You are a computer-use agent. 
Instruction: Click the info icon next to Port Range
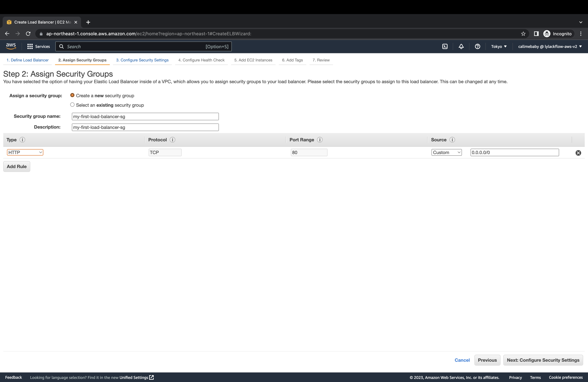pos(320,140)
